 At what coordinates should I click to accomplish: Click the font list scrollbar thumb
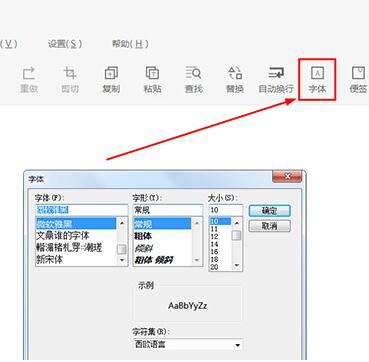[122, 249]
